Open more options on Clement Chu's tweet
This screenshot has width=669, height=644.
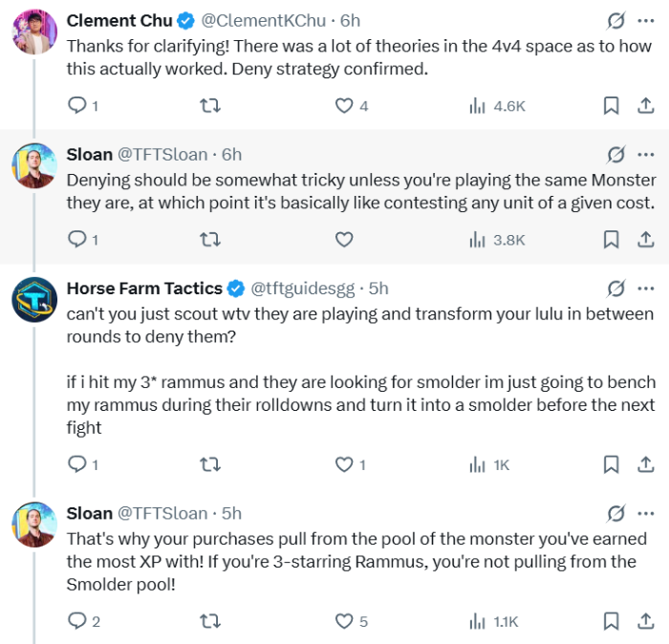pyautogui.click(x=646, y=21)
